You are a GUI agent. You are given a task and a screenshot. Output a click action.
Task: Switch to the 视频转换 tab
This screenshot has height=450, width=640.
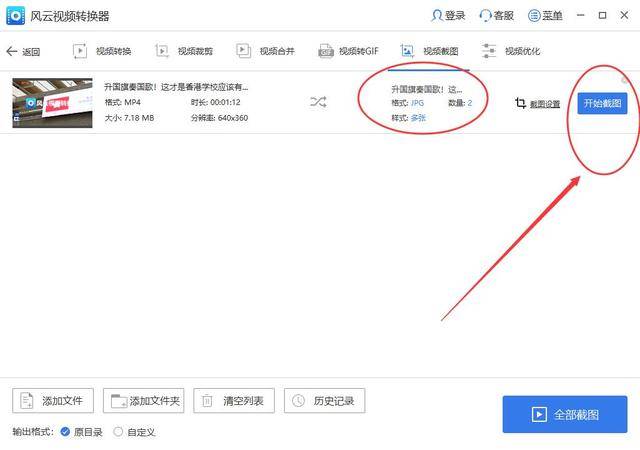(x=102, y=51)
